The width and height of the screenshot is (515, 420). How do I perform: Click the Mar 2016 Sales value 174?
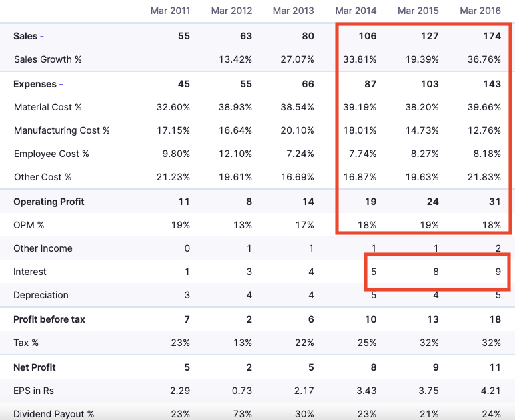pyautogui.click(x=492, y=36)
